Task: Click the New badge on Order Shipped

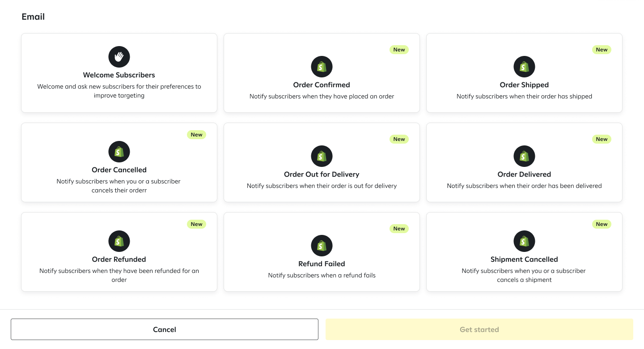Action: (602, 50)
